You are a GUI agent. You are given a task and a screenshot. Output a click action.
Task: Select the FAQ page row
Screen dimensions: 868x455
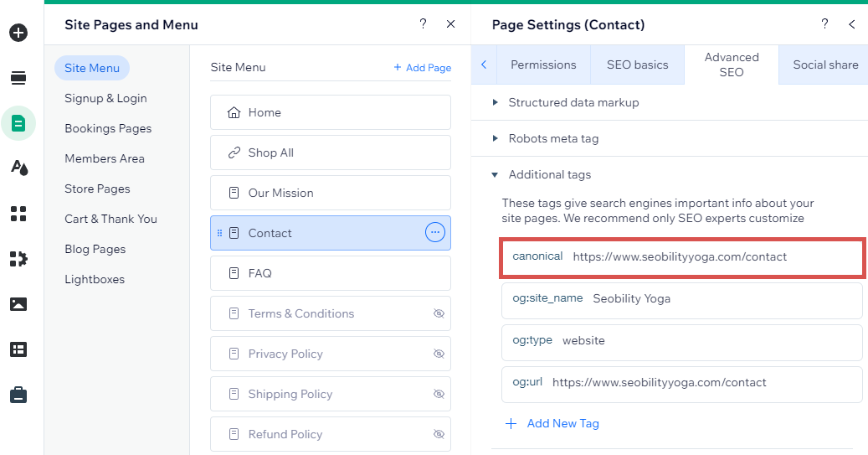[331, 273]
